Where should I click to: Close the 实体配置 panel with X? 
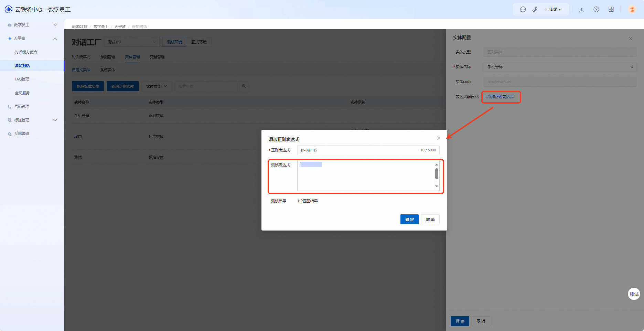tap(631, 39)
